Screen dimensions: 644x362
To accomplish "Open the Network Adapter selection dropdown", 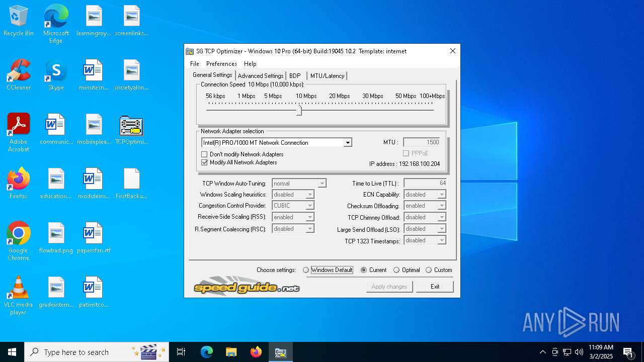I will click(347, 143).
